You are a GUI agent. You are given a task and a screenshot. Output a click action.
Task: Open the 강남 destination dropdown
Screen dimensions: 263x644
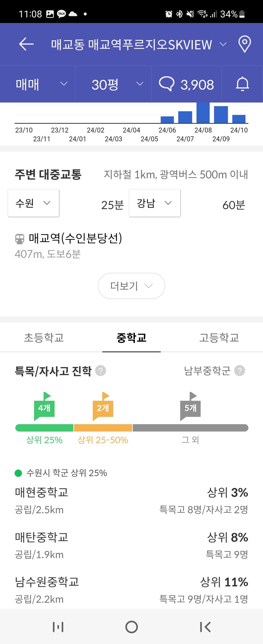155,203
